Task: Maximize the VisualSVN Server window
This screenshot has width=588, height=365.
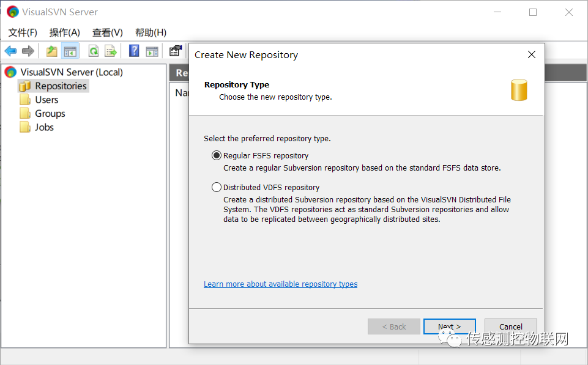Action: click(533, 12)
